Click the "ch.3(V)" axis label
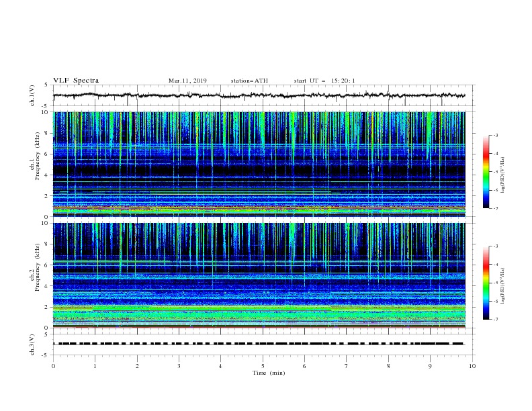The height and width of the screenshot is (411, 532). pos(32,345)
